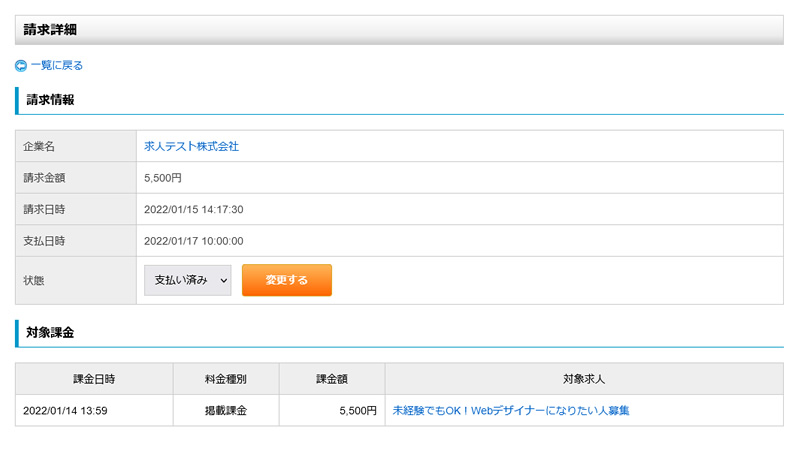Click the 状態 row label

34,281
